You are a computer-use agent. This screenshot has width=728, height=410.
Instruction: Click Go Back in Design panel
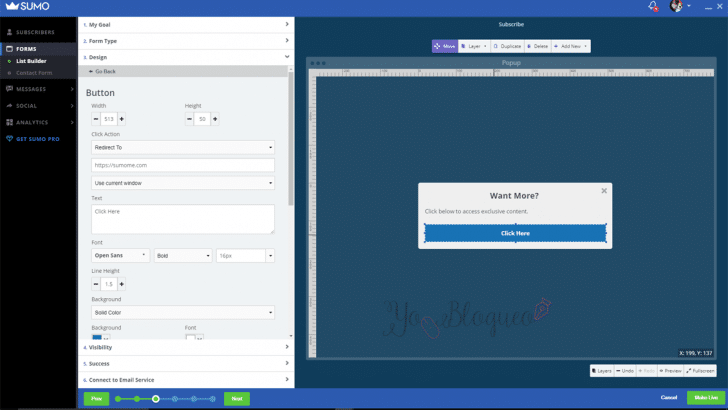[x=102, y=72]
